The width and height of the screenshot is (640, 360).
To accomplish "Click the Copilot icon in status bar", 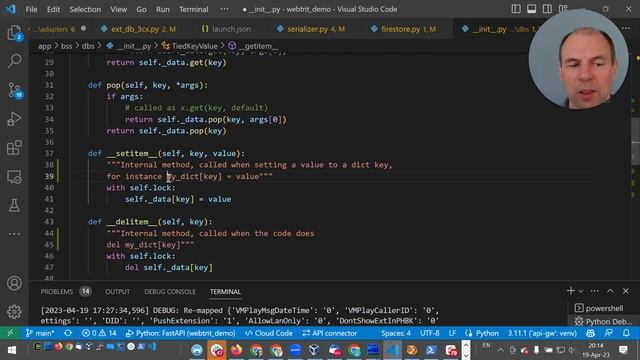I will [590, 333].
